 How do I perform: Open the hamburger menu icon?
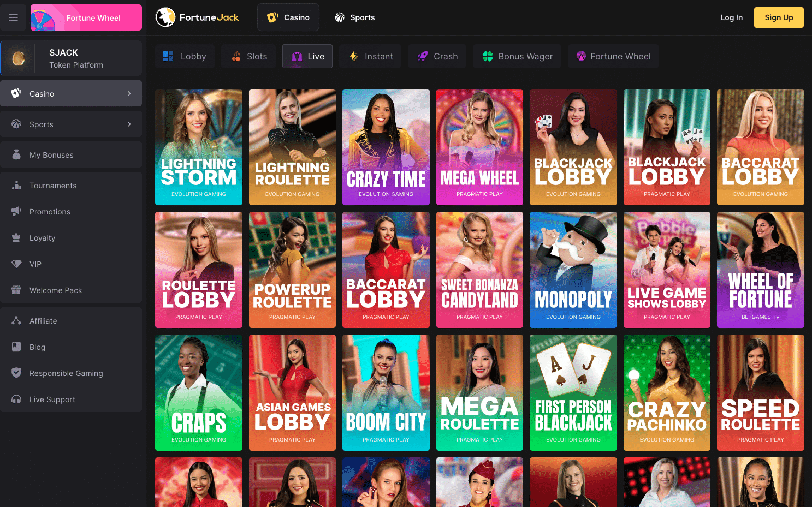(x=13, y=17)
